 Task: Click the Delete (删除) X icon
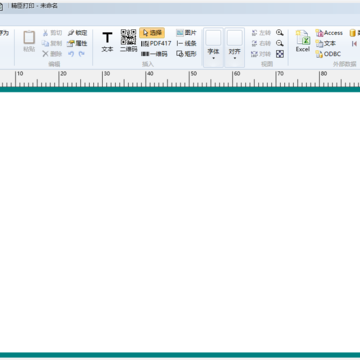coord(45,54)
